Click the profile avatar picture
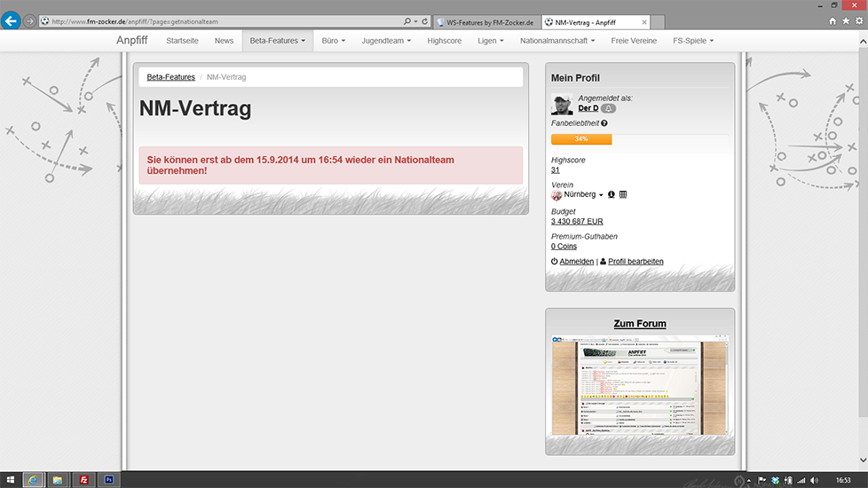 click(562, 104)
